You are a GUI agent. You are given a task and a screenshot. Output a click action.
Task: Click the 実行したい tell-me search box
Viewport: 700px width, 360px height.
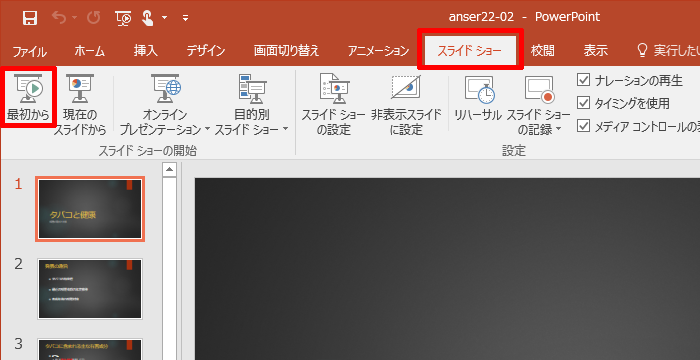coord(667,51)
